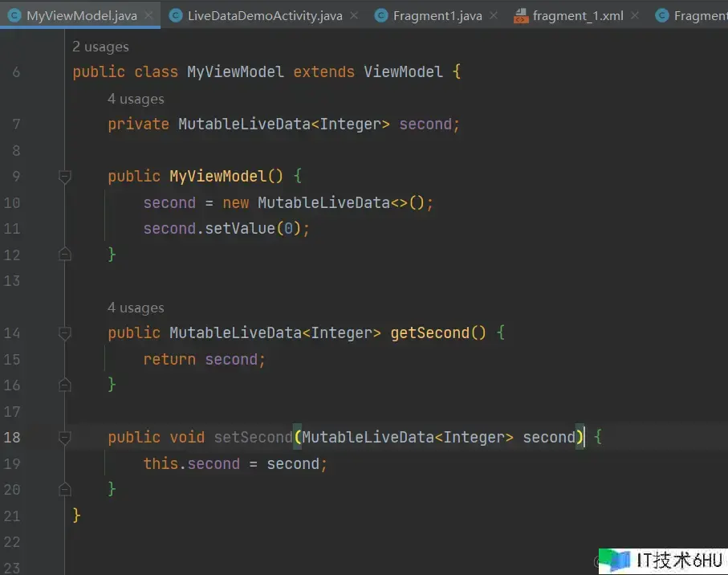
Task: Click the class icon on the rightmost partially visible tab
Action: pos(661,15)
